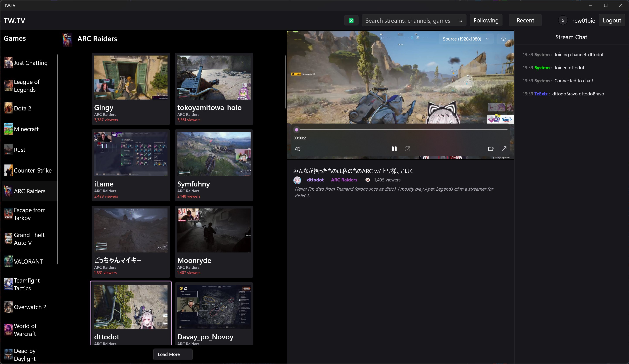
Task: Click the new01bie username
Action: click(x=583, y=20)
